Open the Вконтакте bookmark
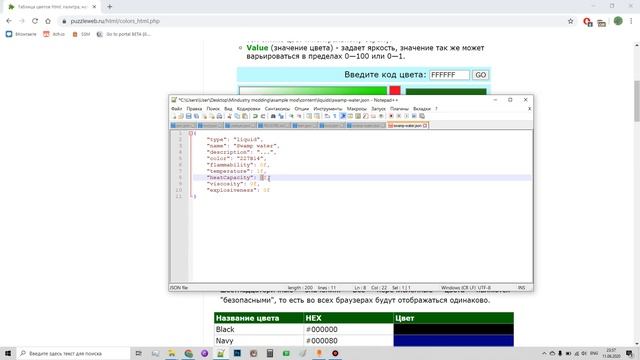 pyautogui.click(x=21, y=34)
